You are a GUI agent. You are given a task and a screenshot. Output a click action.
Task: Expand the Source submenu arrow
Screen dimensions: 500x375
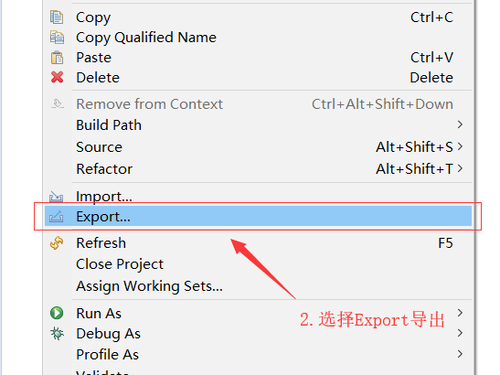coord(460,146)
